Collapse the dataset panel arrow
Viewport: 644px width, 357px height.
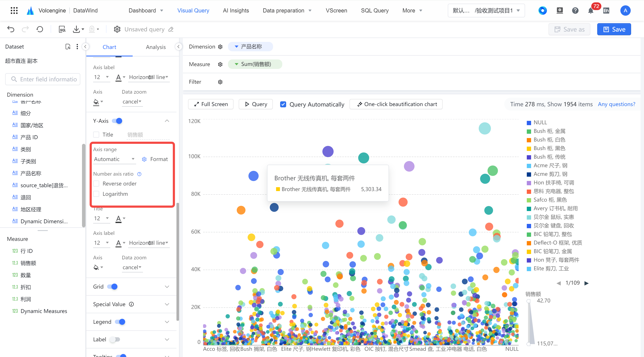coord(85,47)
